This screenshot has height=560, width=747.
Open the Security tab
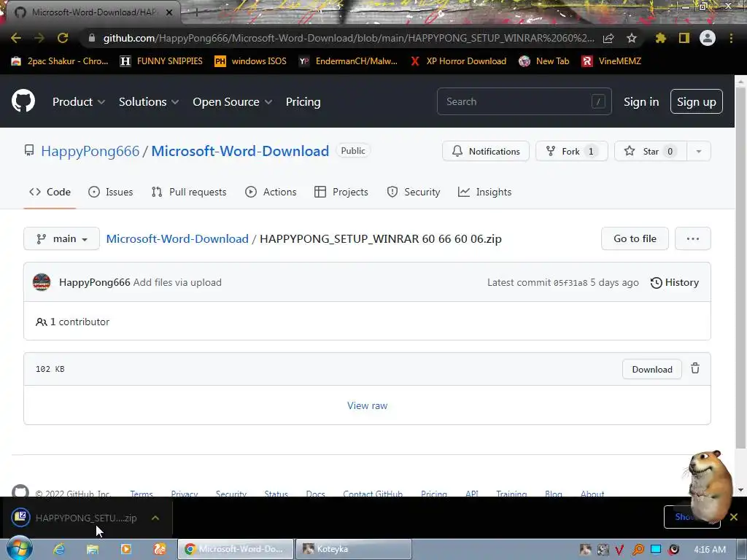click(414, 192)
